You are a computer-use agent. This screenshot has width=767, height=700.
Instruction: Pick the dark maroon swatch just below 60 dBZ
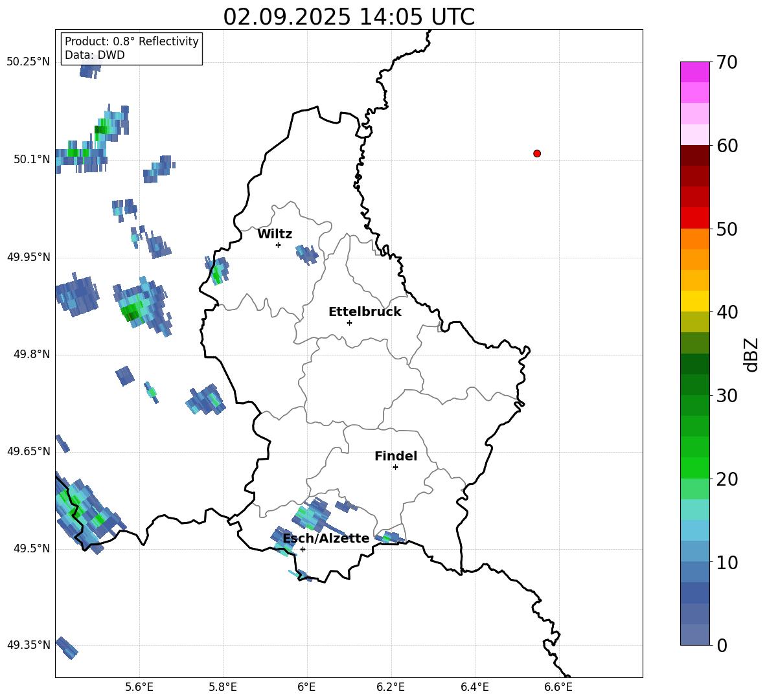click(x=695, y=155)
